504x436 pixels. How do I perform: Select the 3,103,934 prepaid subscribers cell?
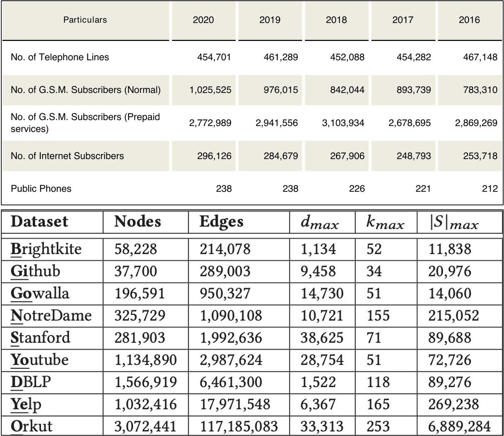click(x=343, y=123)
